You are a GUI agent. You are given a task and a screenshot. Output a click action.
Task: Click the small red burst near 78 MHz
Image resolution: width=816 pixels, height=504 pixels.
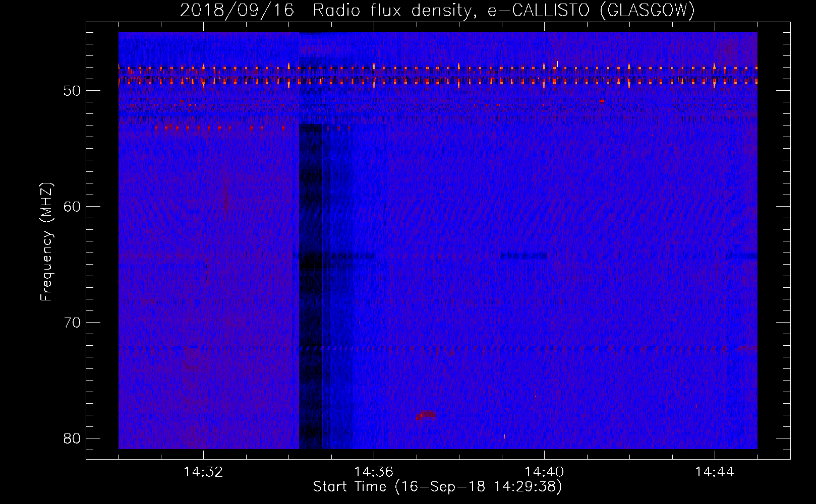pos(427,415)
